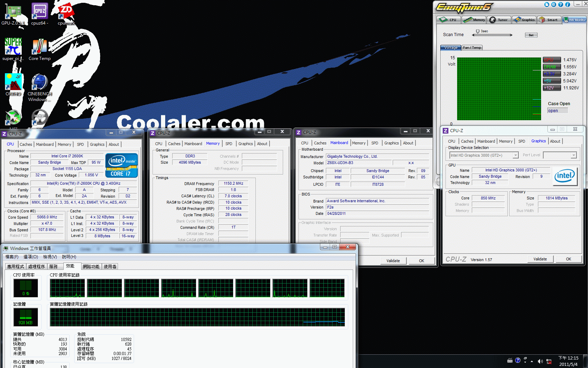Image resolution: width=588 pixels, height=368 pixels.
Task: Open the 選項(O) menu in Task Manager
Action: [31, 257]
